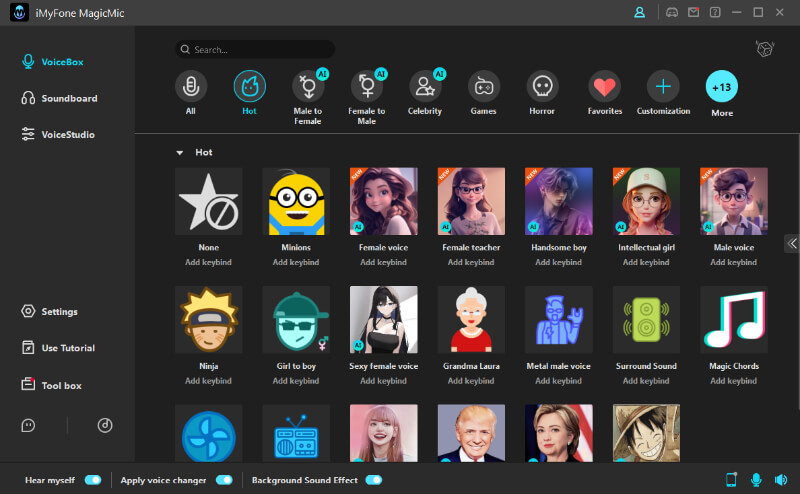Click the speaker volume icon in status bar
The width and height of the screenshot is (800, 494).
[781, 480]
